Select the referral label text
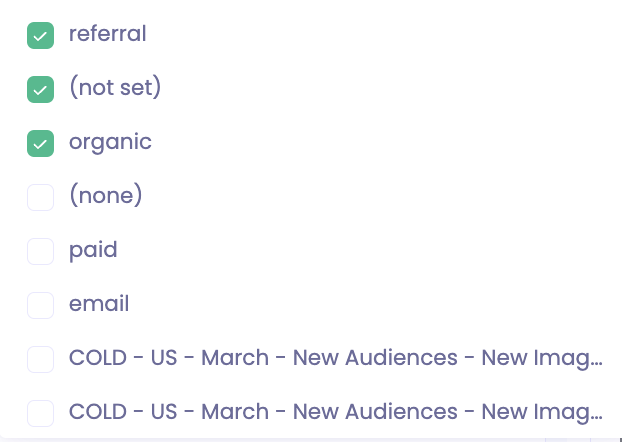This screenshot has width=622, height=442. pyautogui.click(x=108, y=34)
